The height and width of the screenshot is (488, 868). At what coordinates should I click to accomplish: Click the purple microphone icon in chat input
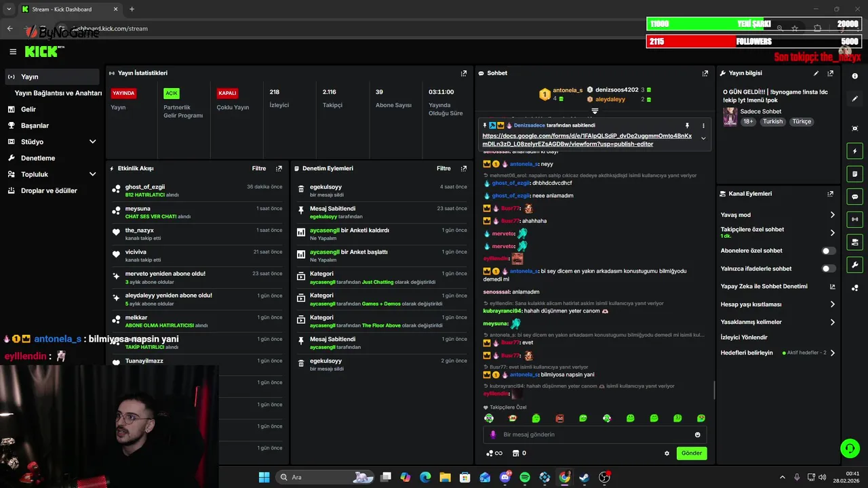pos(493,434)
